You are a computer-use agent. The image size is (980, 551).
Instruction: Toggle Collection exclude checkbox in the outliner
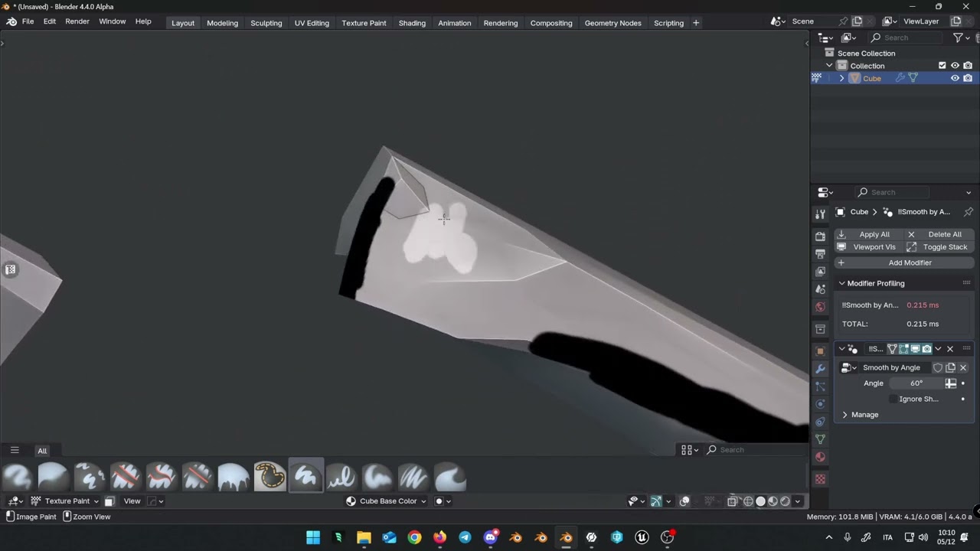click(x=942, y=66)
